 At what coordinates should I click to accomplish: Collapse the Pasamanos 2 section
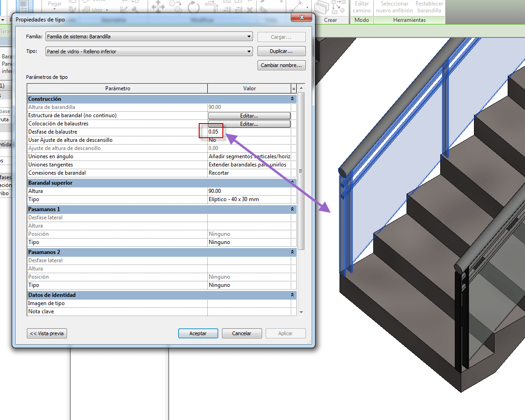tap(292, 252)
